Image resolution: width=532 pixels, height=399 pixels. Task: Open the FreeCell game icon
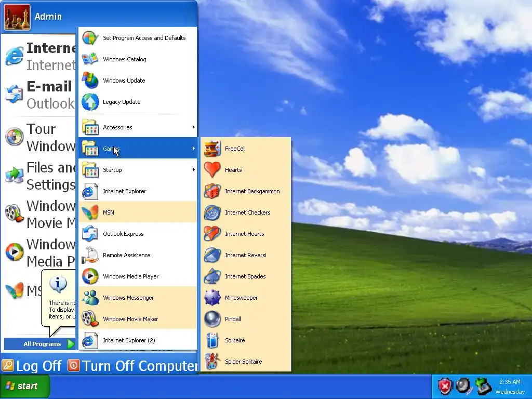[x=212, y=149]
